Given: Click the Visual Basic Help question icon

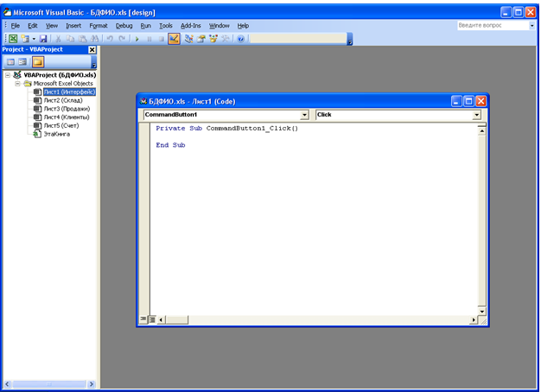Looking at the screenshot, I should pyautogui.click(x=241, y=39).
